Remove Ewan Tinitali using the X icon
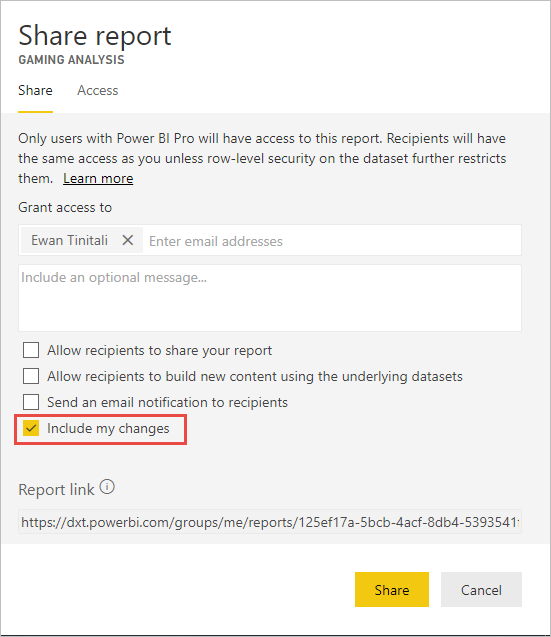The height and width of the screenshot is (637, 551). [x=128, y=240]
